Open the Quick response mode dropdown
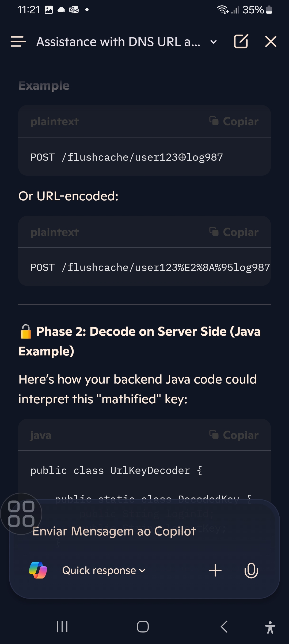This screenshot has width=289, height=644. [x=104, y=570]
